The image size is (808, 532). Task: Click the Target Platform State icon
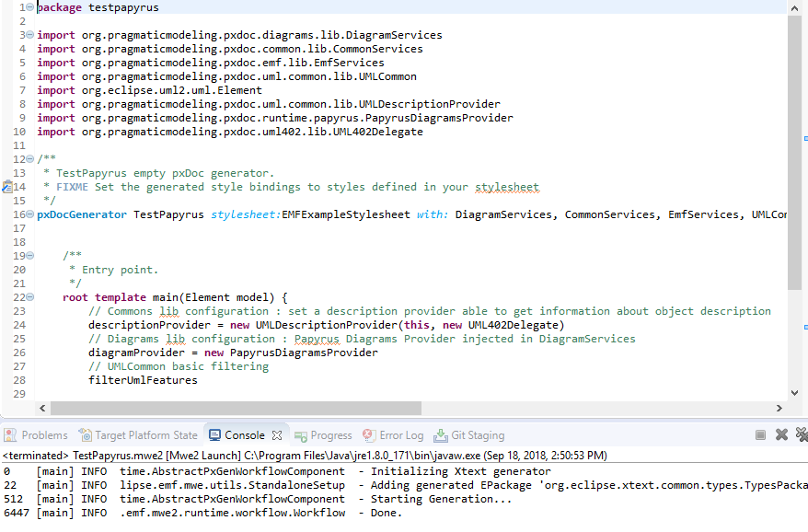86,435
